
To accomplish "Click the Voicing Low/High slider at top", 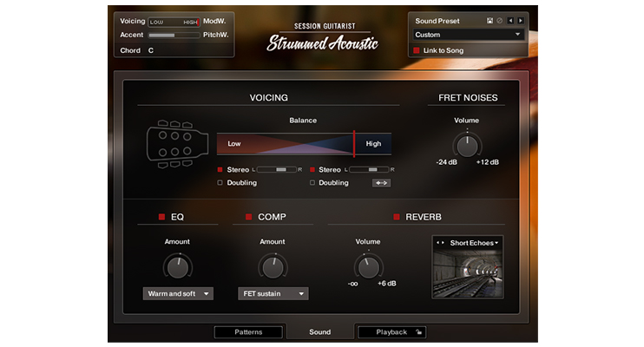I will point(174,23).
